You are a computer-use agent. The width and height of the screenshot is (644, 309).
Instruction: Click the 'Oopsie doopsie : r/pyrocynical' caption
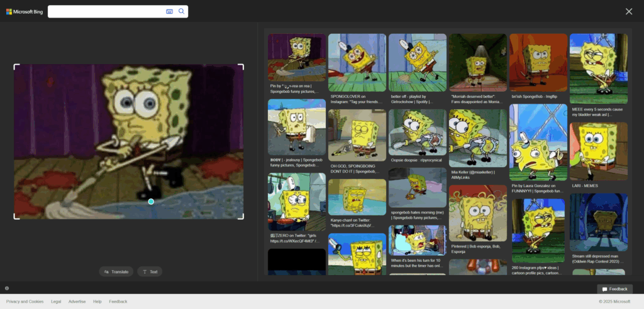pos(416,160)
